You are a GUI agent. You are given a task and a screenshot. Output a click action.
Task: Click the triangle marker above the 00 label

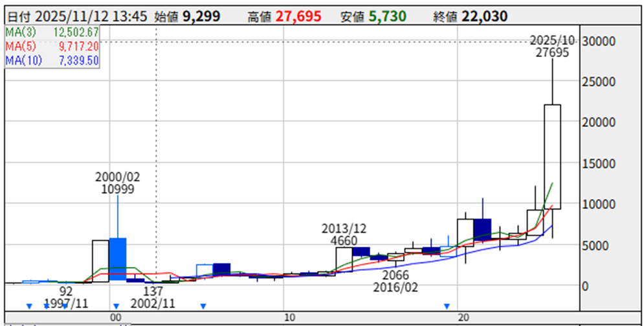point(116,305)
